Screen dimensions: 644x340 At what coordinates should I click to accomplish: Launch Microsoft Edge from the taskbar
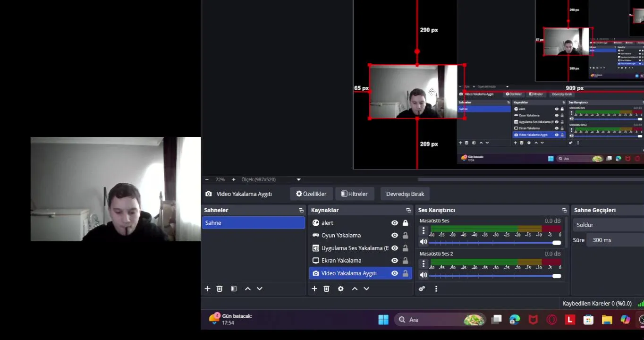pyautogui.click(x=515, y=320)
